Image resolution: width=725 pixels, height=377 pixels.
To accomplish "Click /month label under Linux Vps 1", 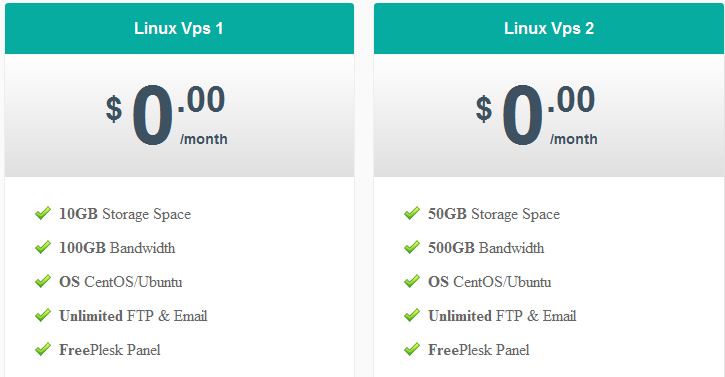I will (x=204, y=139).
